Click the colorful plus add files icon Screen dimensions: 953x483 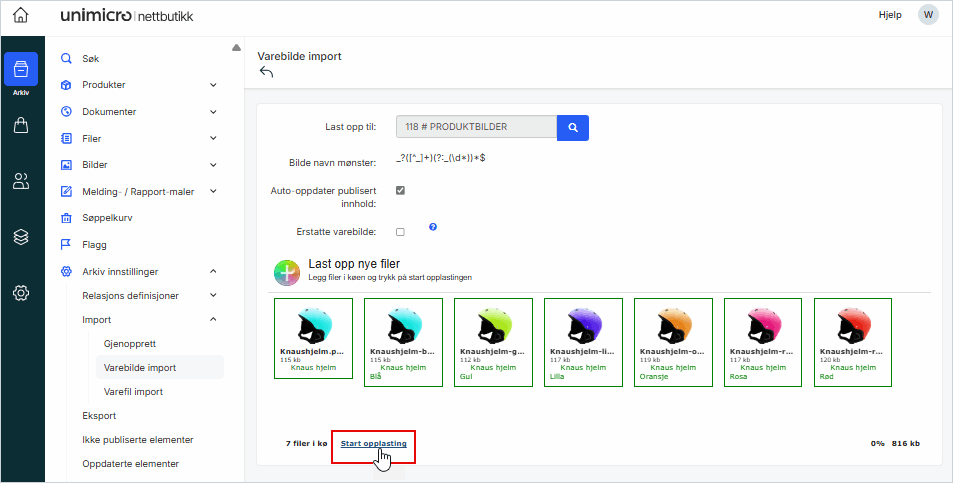click(287, 271)
